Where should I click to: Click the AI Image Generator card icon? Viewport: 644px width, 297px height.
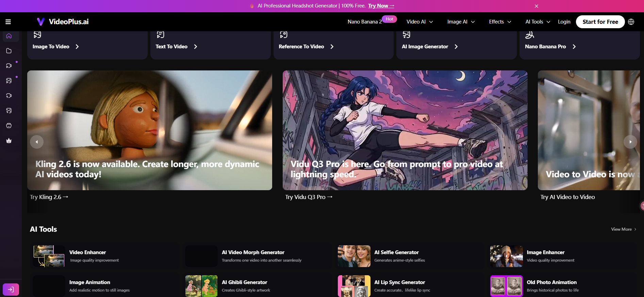pyautogui.click(x=407, y=34)
